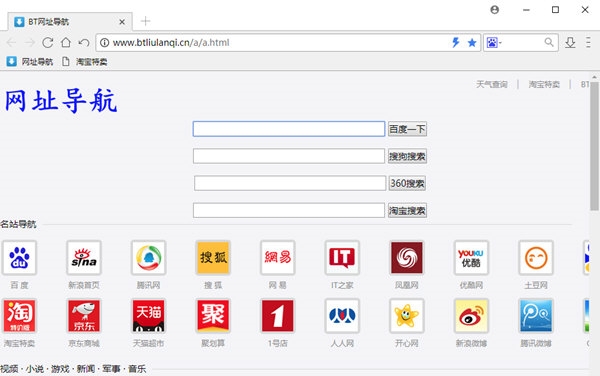
Task: Click the bookmark star icon
Action: 472,42
